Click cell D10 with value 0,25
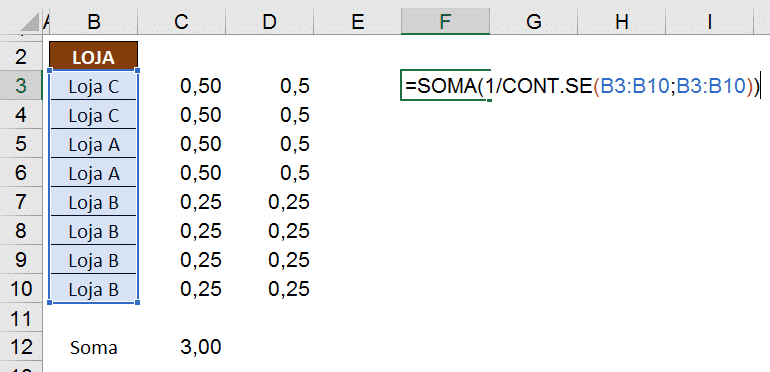The height and width of the screenshot is (372, 770). click(270, 289)
